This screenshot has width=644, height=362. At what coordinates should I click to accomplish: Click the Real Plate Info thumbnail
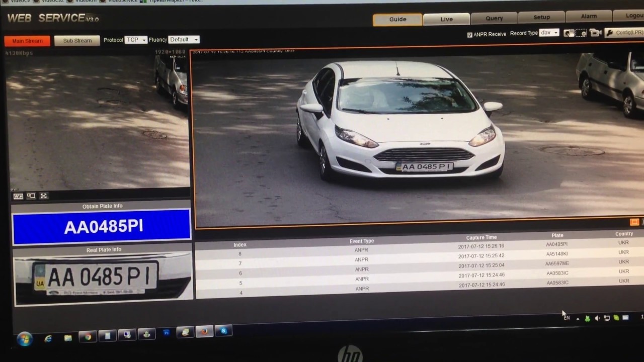click(103, 278)
